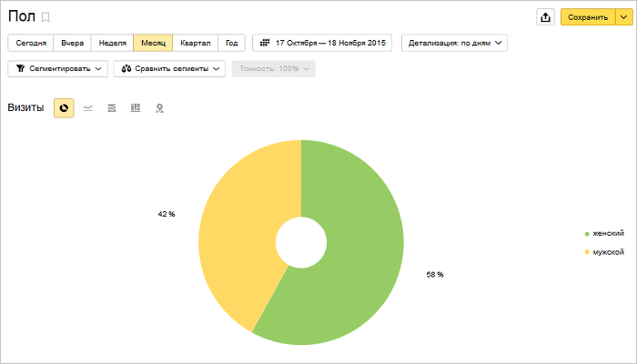Image resolution: width=637 pixels, height=364 pixels.
Task: Click the bookmark icon beside the Пол title
Action: [x=46, y=17]
